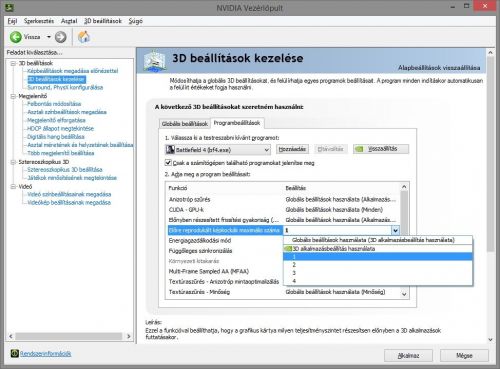Open the 3D beállítások menu

click(103, 21)
